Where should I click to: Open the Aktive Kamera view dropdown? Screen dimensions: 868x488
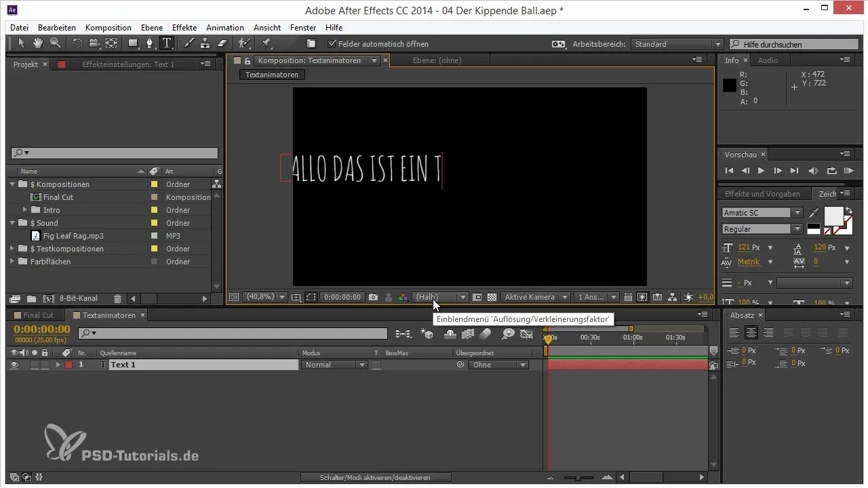point(535,297)
